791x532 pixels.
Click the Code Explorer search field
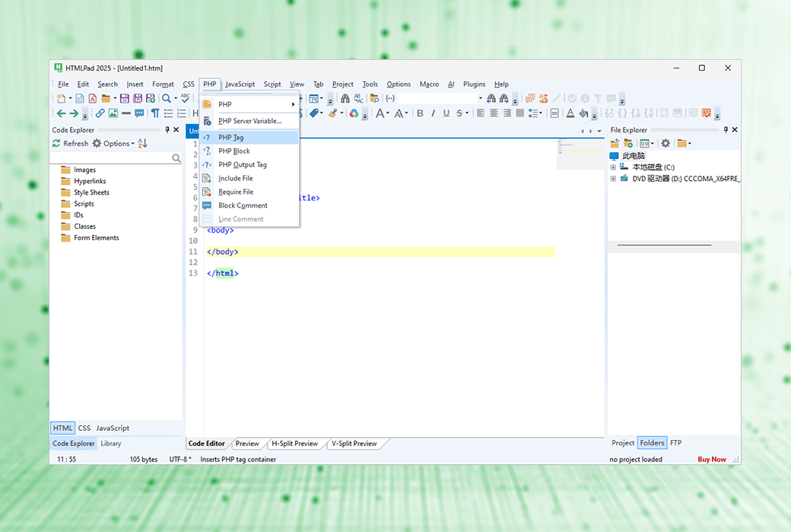tap(116, 158)
